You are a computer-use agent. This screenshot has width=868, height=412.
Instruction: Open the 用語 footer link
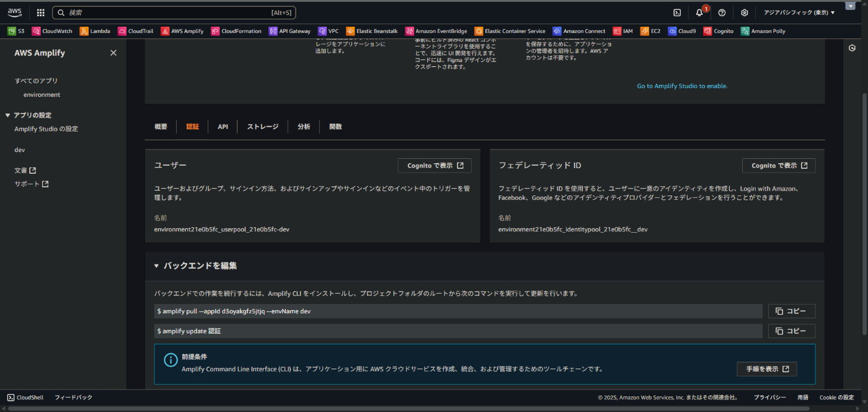[x=803, y=397]
